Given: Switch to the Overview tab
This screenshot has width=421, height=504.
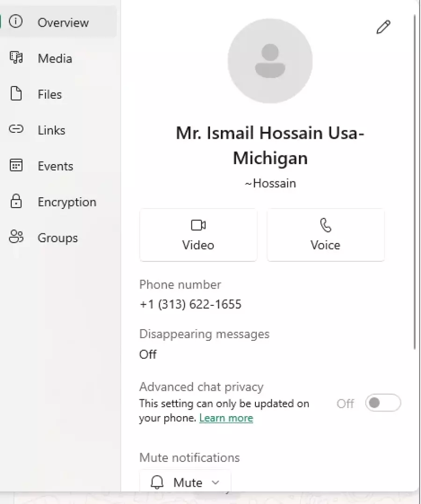Looking at the screenshot, I should 58,22.
